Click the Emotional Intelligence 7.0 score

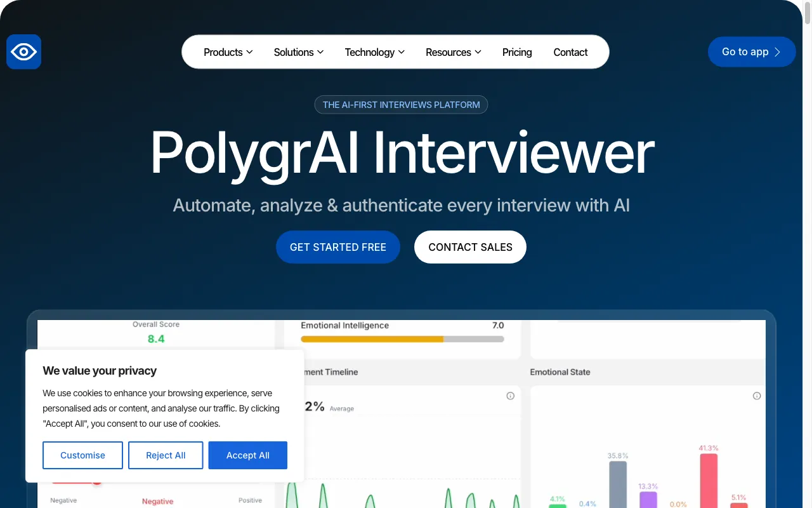coord(498,325)
